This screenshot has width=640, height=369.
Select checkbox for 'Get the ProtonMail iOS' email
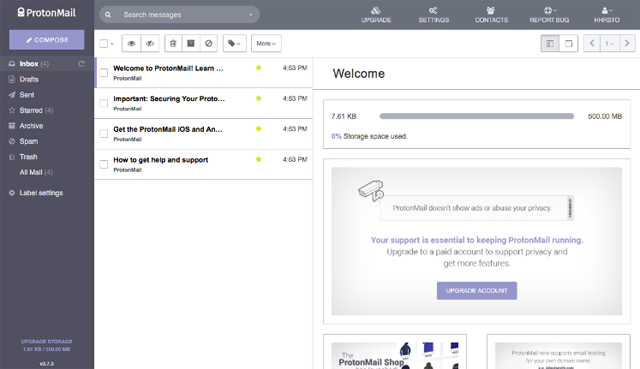(104, 133)
